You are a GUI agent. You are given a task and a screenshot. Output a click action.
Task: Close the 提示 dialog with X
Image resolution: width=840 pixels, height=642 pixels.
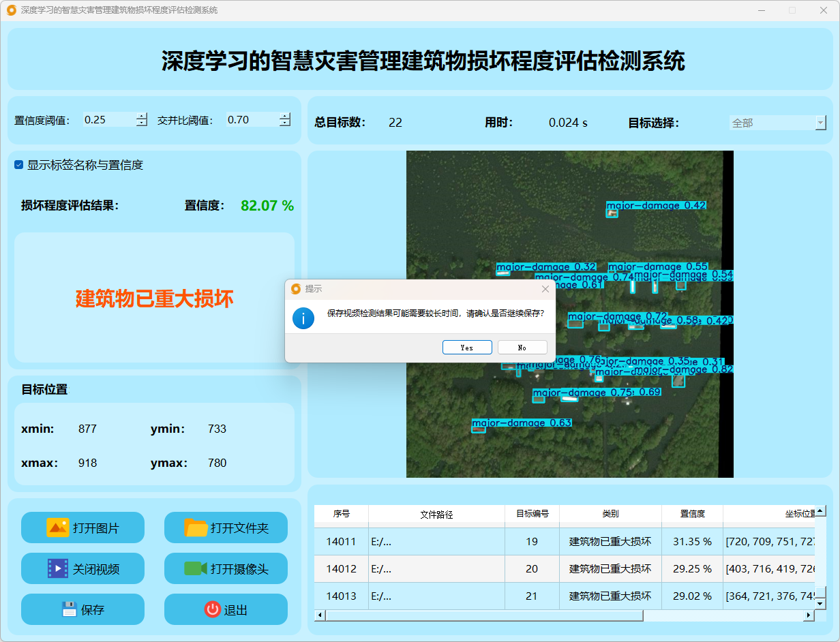545,289
